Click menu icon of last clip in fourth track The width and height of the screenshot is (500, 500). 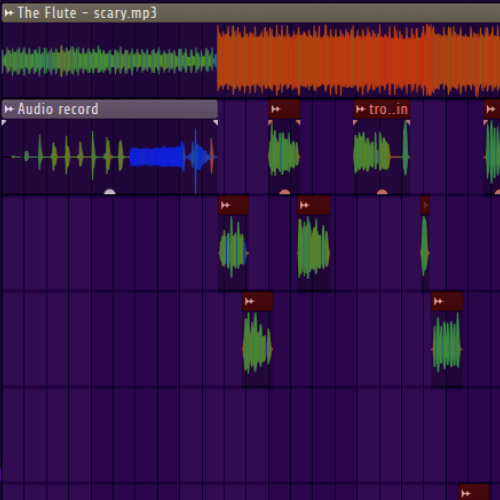tap(438, 301)
